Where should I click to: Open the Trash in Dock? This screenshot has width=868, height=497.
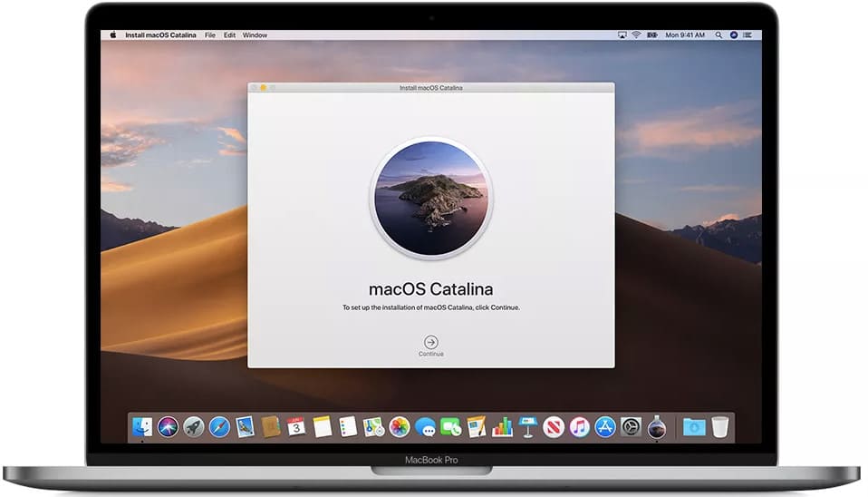coord(719,427)
